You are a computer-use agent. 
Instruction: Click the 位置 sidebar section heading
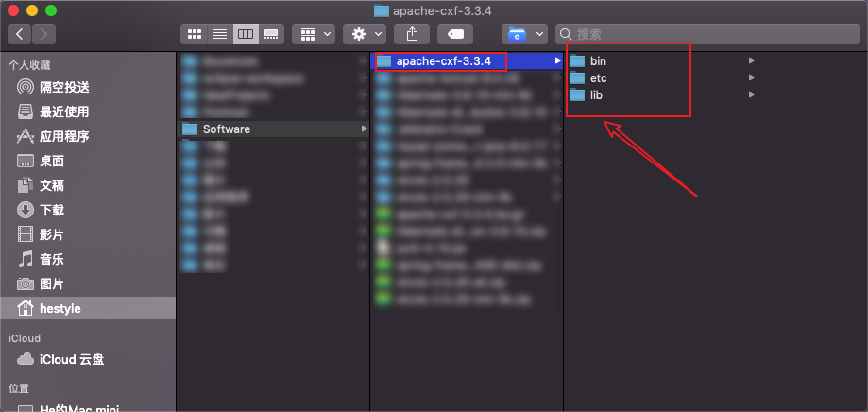[x=19, y=388]
